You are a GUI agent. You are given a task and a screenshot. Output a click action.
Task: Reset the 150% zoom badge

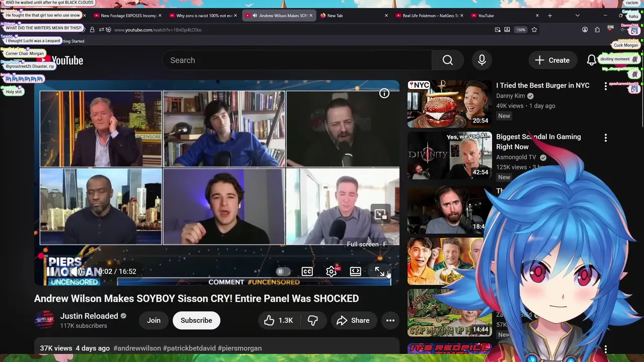coord(521,30)
